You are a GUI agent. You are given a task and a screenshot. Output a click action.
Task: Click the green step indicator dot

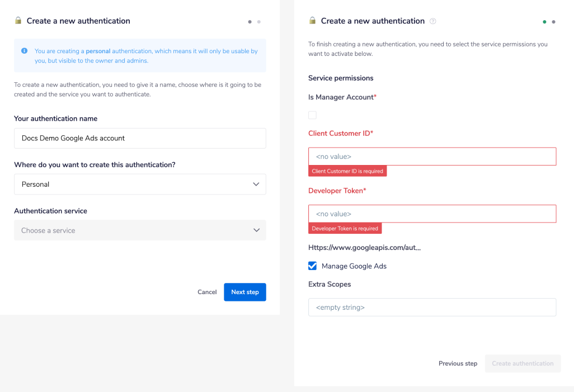coord(544,21)
